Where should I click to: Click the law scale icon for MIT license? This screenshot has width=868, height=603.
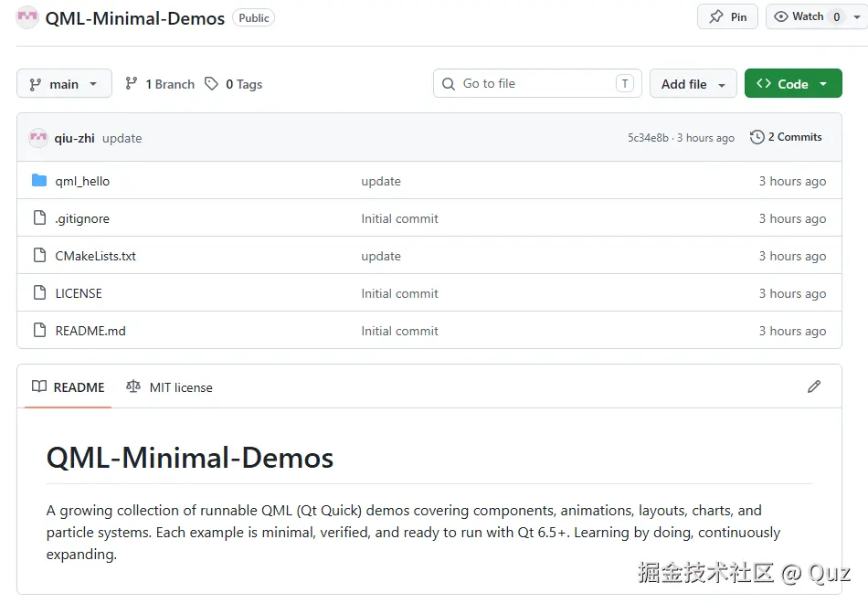click(132, 386)
